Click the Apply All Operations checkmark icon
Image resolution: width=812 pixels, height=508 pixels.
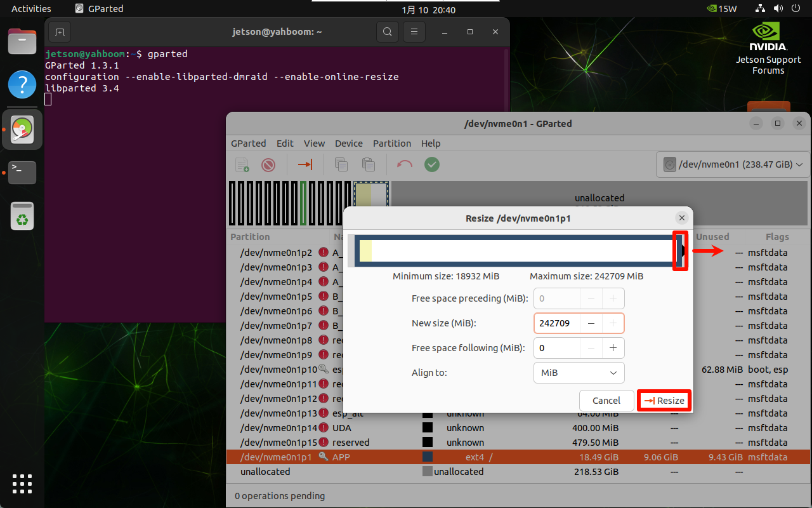(432, 164)
